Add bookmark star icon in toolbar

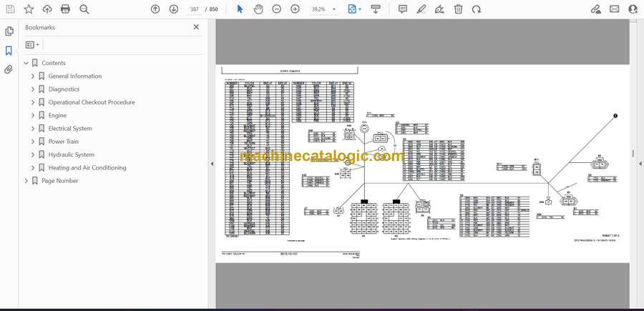[x=29, y=9]
